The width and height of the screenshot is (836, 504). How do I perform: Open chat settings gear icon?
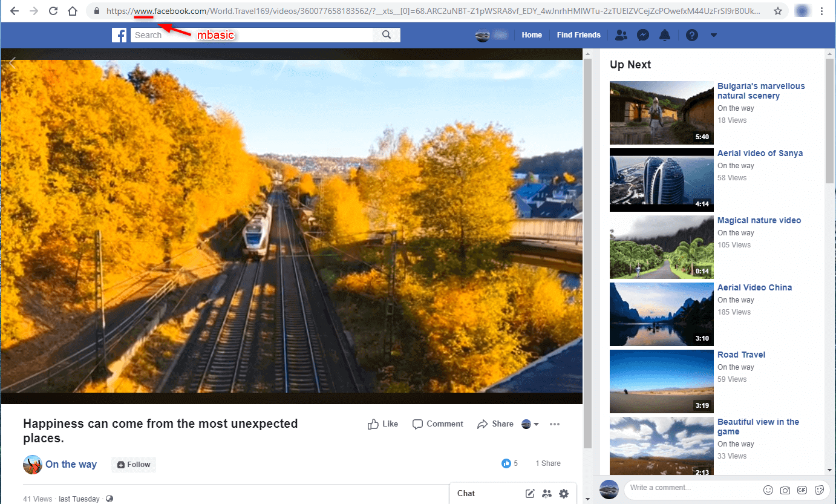tap(564, 494)
